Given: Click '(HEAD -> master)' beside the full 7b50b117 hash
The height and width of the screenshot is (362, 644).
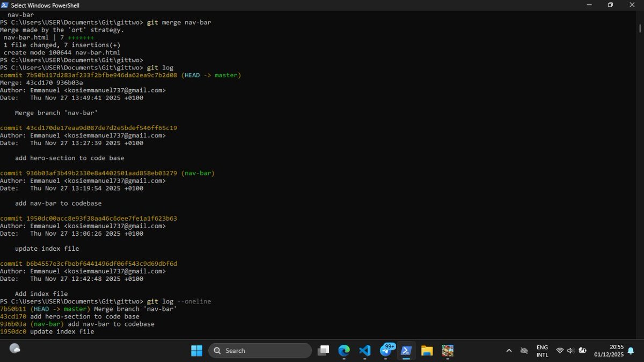Looking at the screenshot, I should pos(211,75).
